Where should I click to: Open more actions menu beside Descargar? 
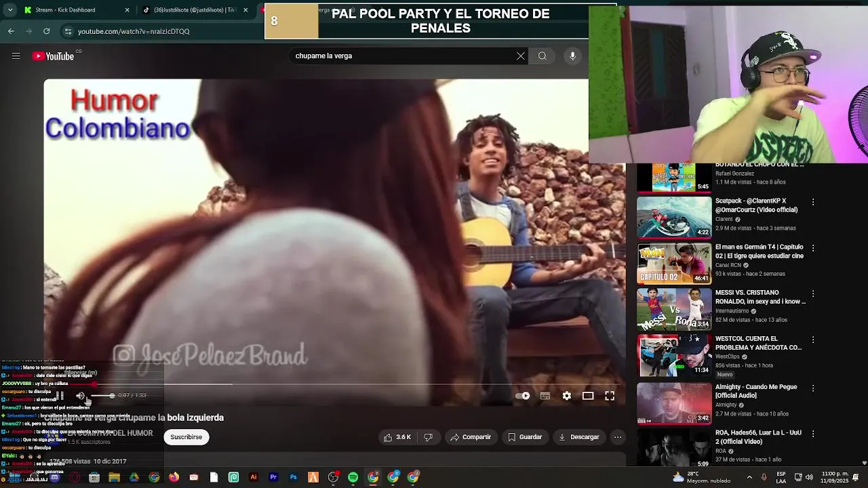pos(618,437)
